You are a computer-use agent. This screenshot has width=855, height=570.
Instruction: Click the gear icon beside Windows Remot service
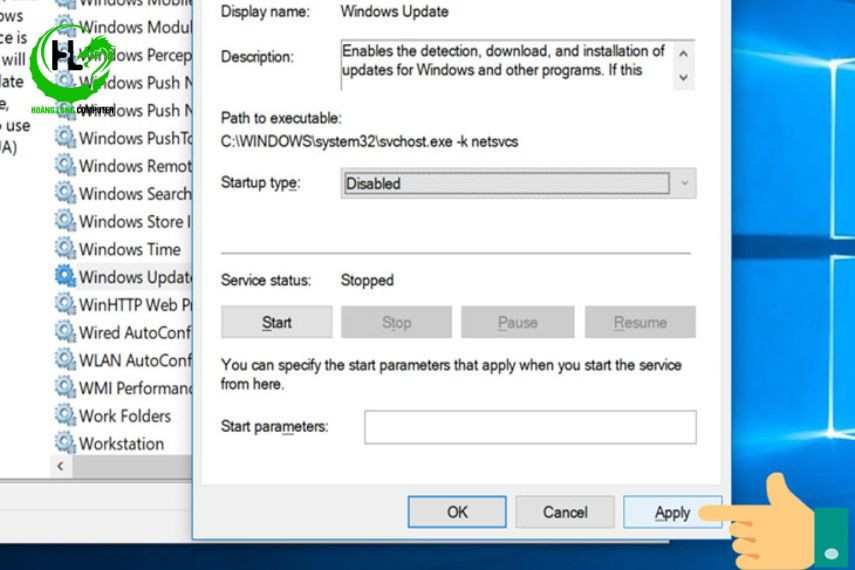coord(65,165)
